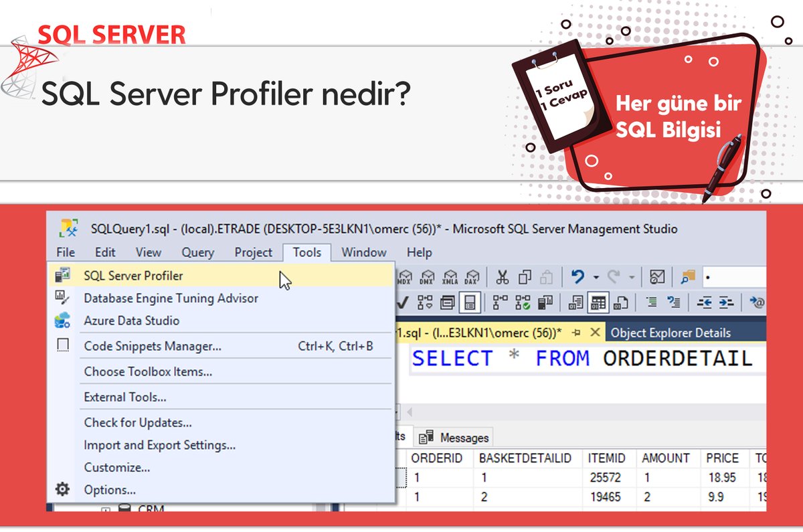The height and width of the screenshot is (532, 803).
Task: Parse query with the checkmark icon
Action: (403, 303)
